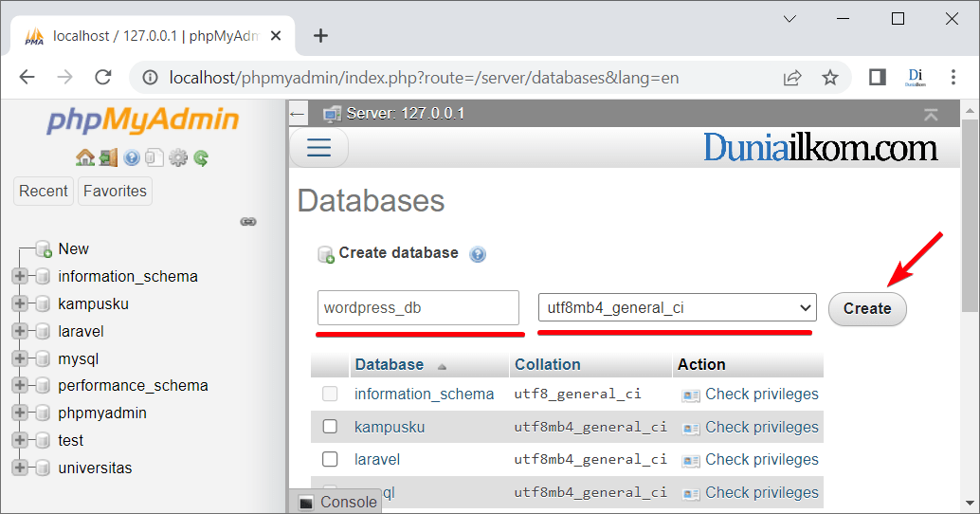Check privileges for laravel
Image resolution: width=980 pixels, height=514 pixels.
pyautogui.click(x=761, y=460)
